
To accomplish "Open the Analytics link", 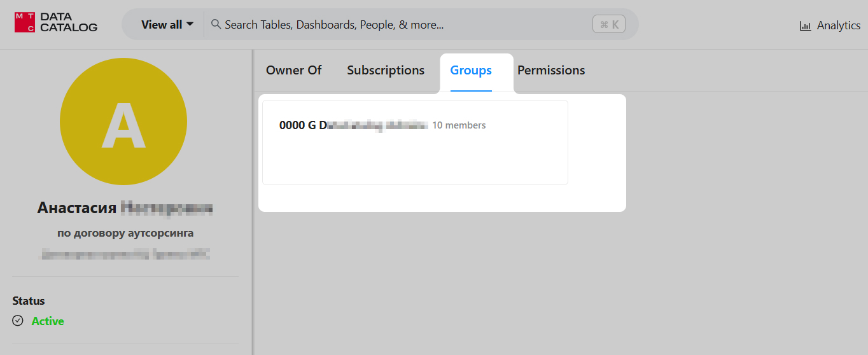I will click(838, 25).
